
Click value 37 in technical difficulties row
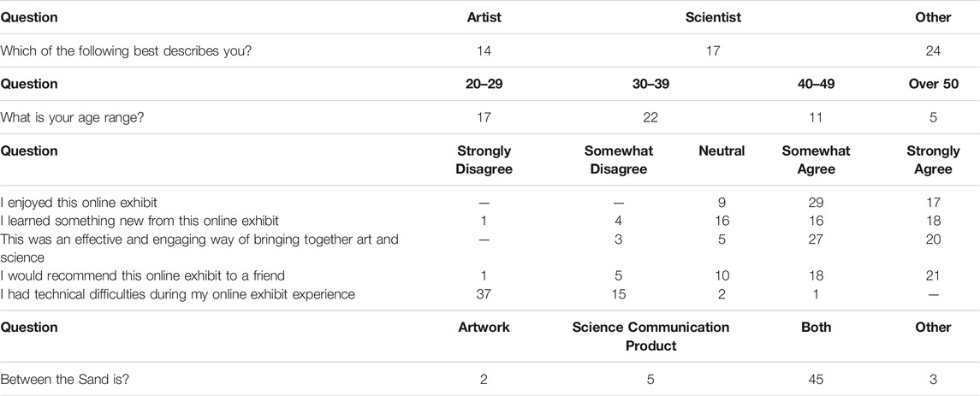click(484, 293)
